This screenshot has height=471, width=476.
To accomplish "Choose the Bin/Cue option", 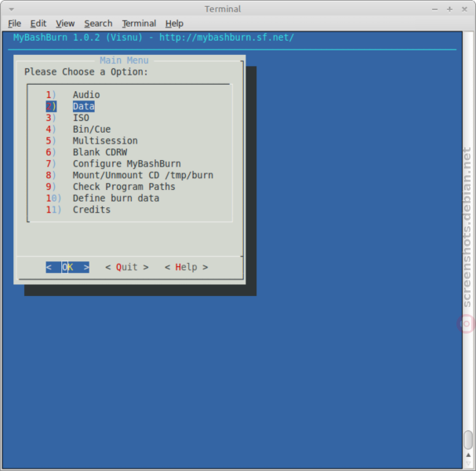I will click(78, 130).
